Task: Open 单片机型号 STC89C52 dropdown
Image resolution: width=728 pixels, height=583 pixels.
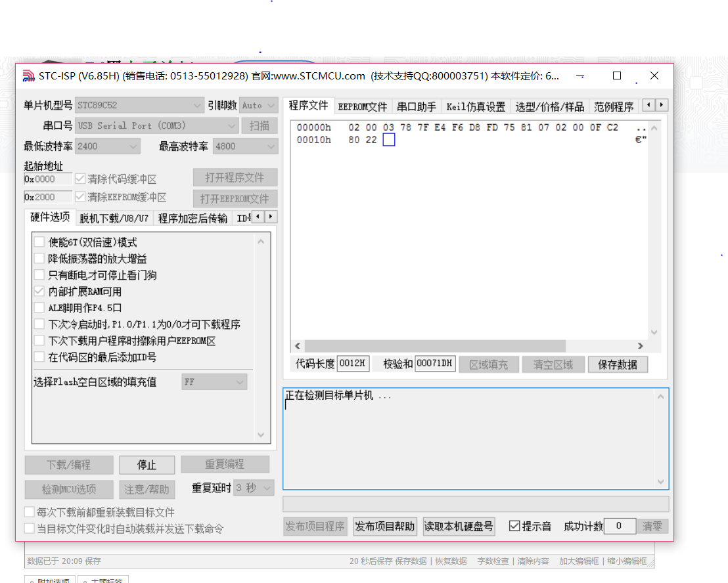Action: tap(139, 105)
